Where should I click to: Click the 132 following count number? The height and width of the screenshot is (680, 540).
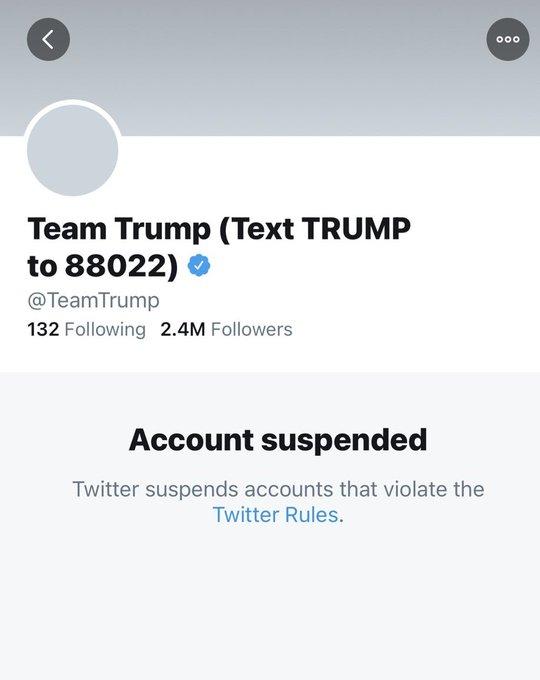coord(43,329)
